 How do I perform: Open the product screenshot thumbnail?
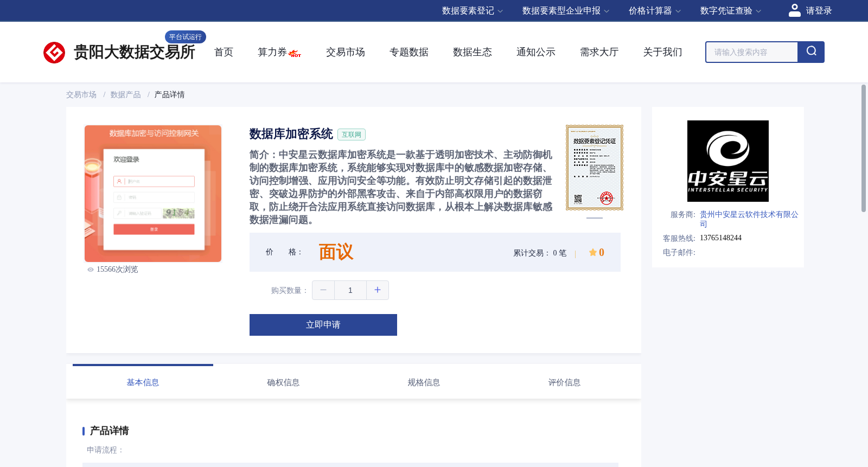(153, 194)
